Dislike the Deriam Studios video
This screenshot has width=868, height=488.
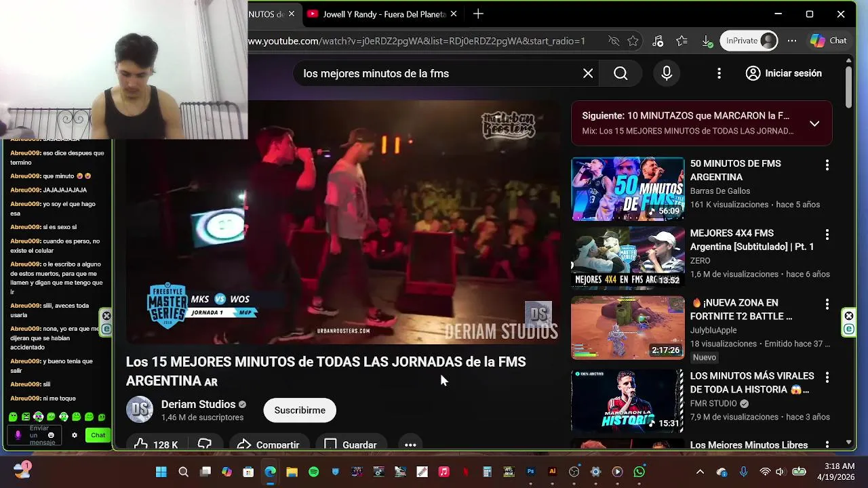205,445
